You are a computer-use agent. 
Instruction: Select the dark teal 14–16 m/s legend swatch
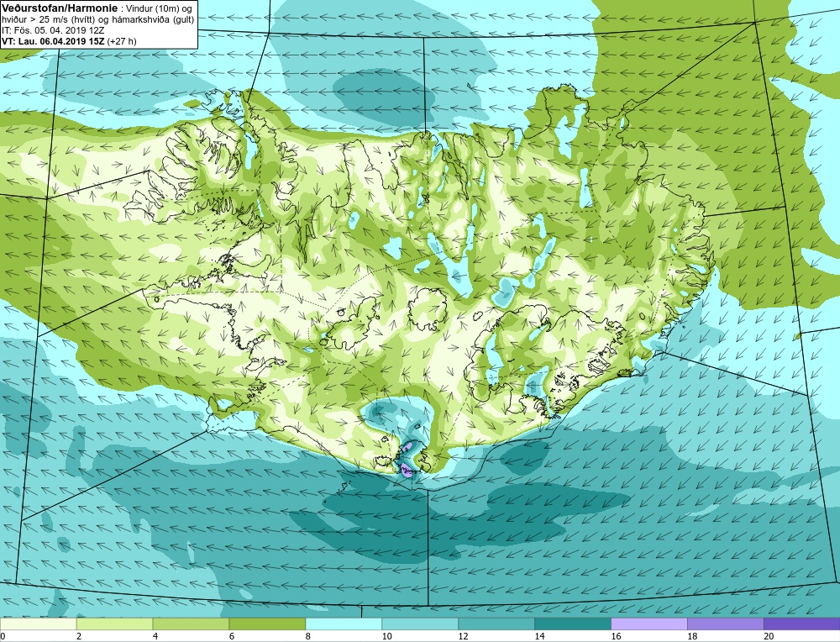click(573, 624)
